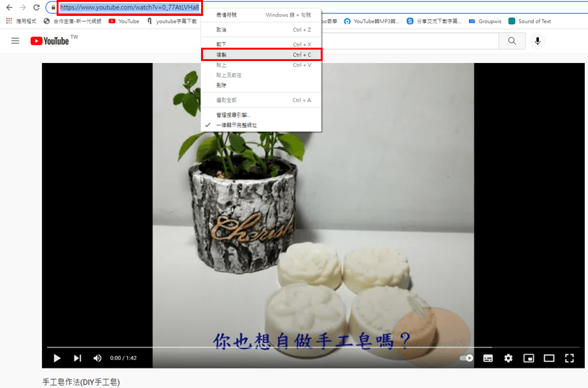Skip to the next video
The height and width of the screenshot is (388, 588).
pyautogui.click(x=78, y=358)
